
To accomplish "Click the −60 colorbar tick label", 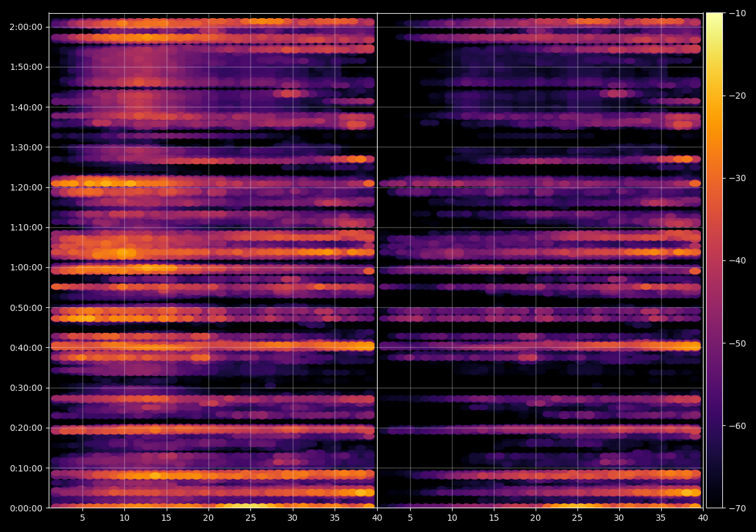I will (x=737, y=426).
